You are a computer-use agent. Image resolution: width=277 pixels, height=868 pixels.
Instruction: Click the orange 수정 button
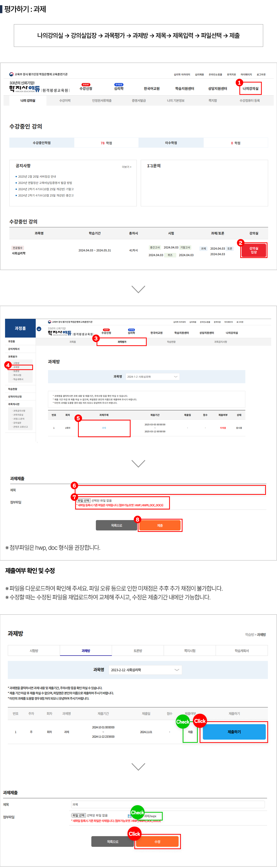[157, 842]
